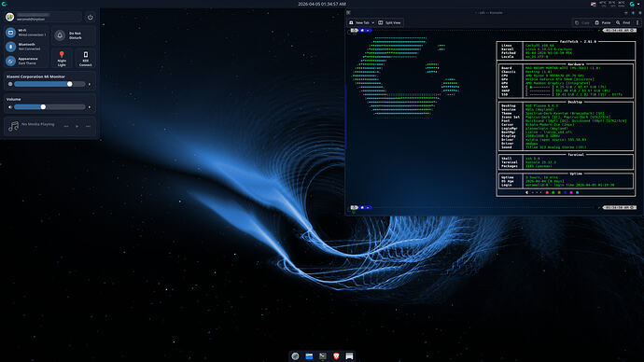Adjust the Volume slider

point(49,107)
